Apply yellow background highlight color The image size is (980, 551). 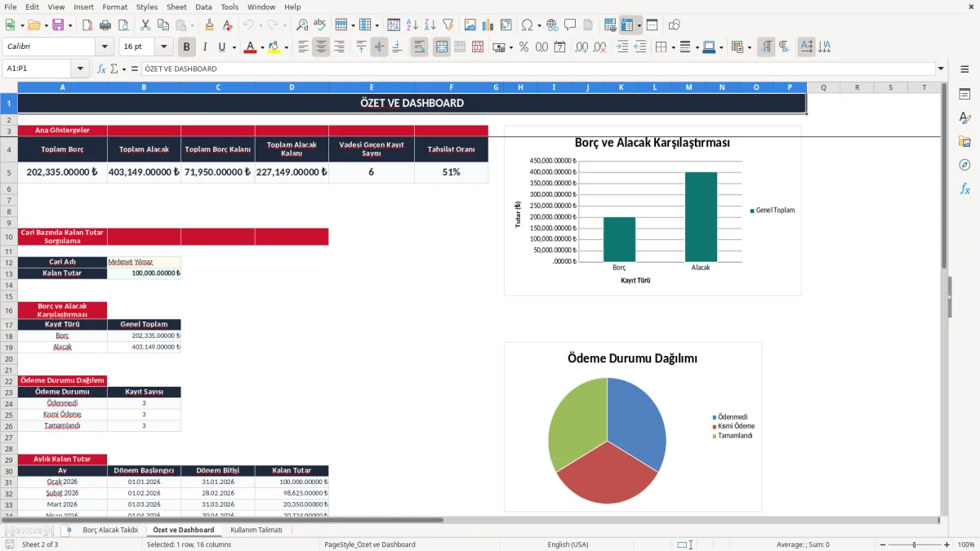point(274,47)
